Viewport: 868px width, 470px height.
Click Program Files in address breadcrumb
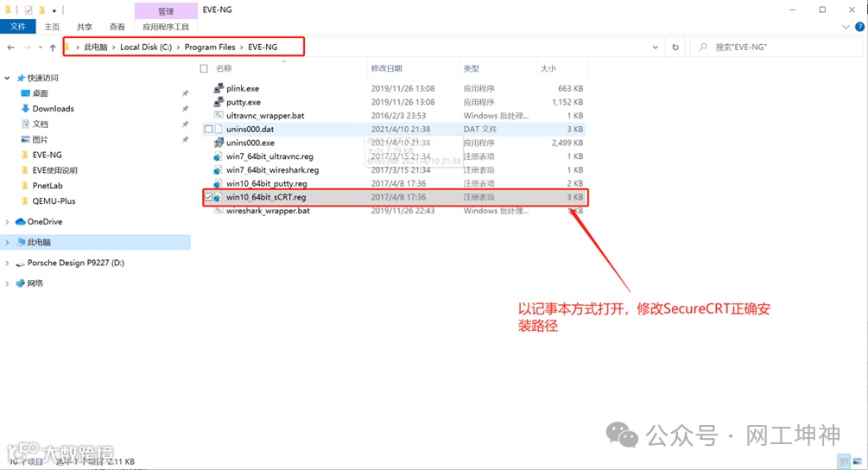coord(210,47)
